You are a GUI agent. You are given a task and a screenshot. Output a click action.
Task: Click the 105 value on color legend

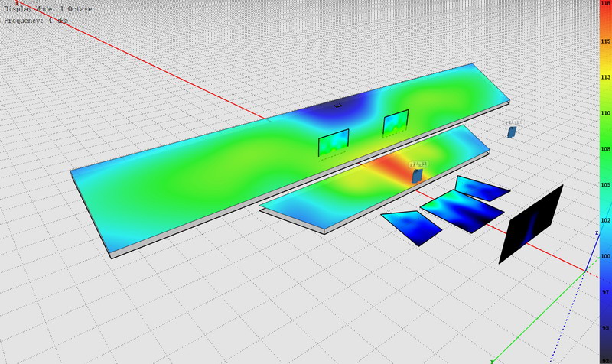604,184
